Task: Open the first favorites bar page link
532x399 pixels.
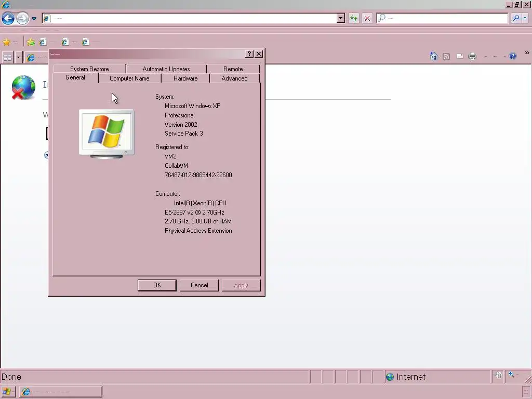Action: 43,42
